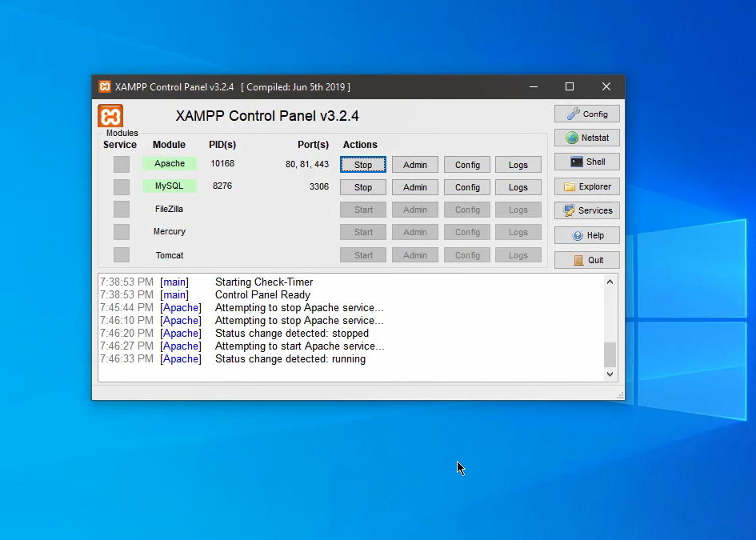The width and height of the screenshot is (756, 540).
Task: Open Tomcat Config
Action: pos(467,255)
